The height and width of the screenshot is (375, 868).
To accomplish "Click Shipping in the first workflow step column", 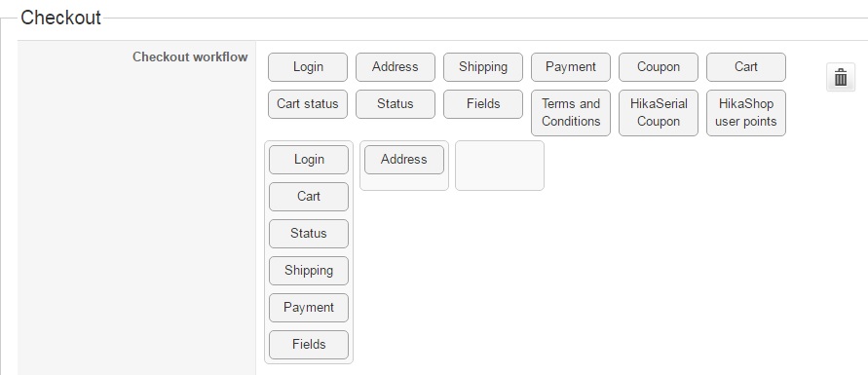I will click(x=309, y=271).
